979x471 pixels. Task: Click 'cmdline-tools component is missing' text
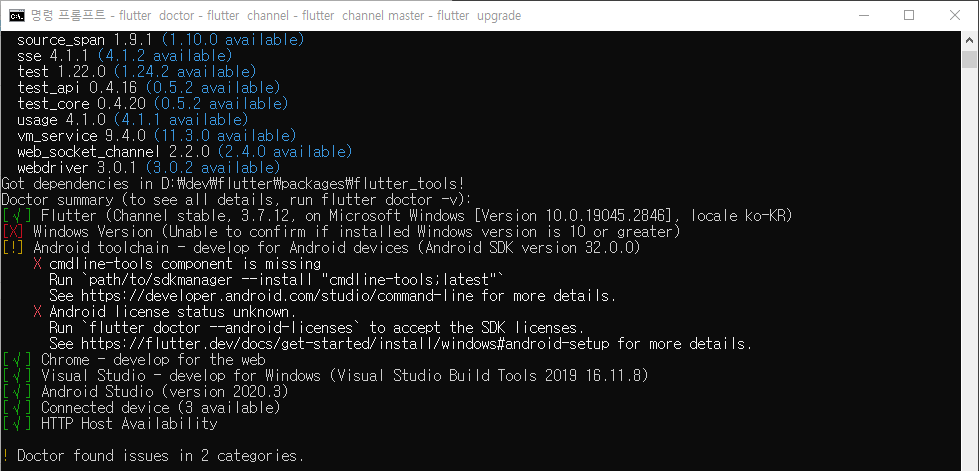(x=185, y=264)
